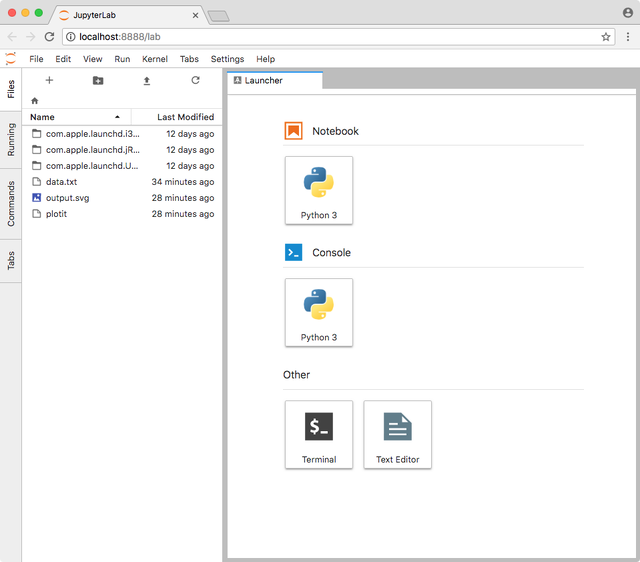Click the Upload Files arrow icon
Screen dimensions: 640x562
pyautogui.click(x=147, y=80)
